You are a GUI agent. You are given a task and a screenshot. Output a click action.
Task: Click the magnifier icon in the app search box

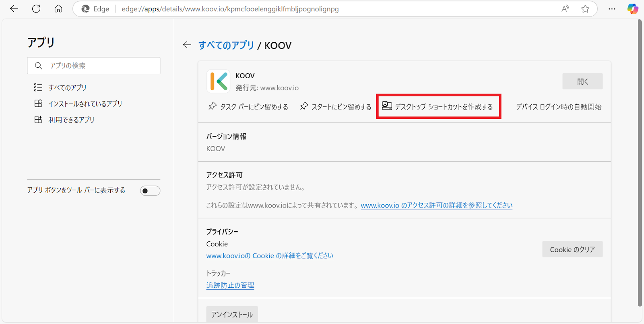click(38, 66)
